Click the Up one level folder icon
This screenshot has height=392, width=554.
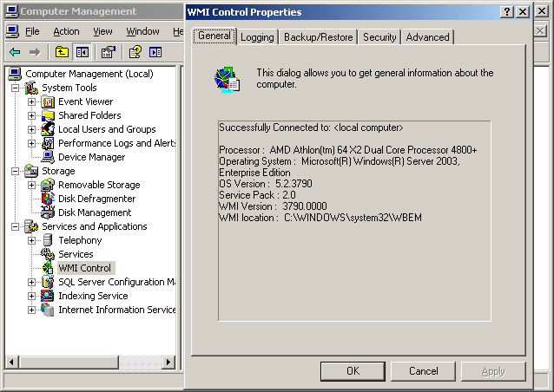tap(63, 53)
